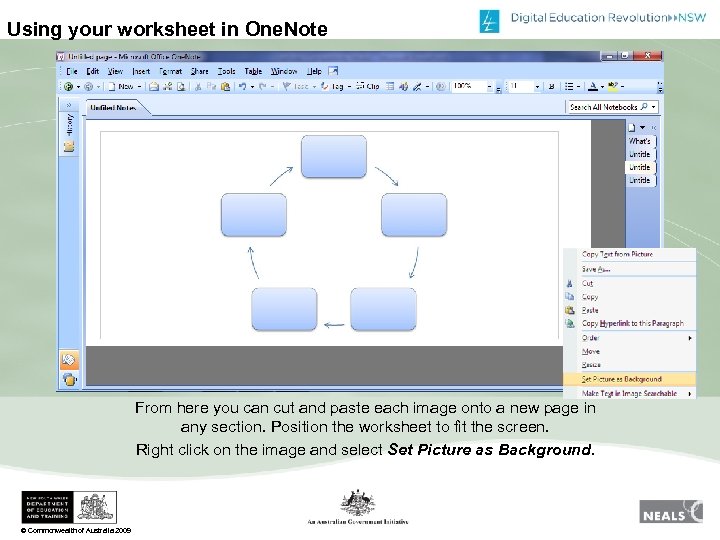Click the pen drawing tool icon
The height and width of the screenshot is (540, 720).
[417, 86]
